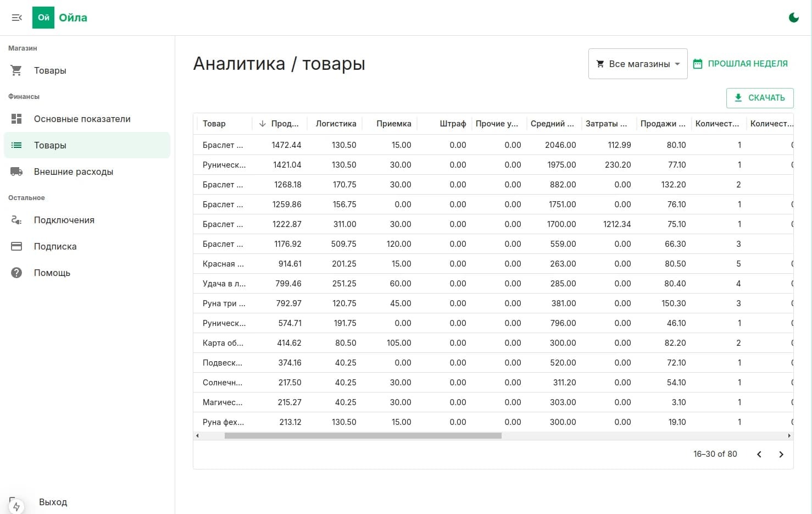Click the sort arrow on the Прод column
This screenshot has height=514, width=812.
click(262, 123)
